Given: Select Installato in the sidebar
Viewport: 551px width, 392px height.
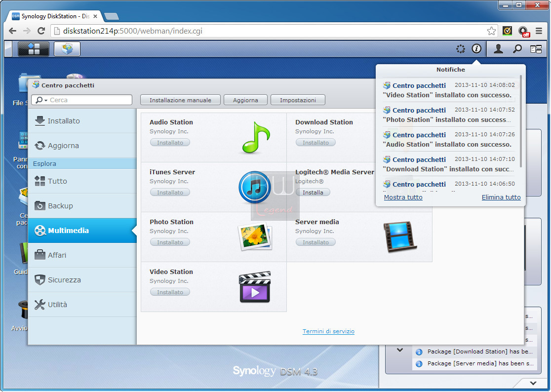Looking at the screenshot, I should [82, 121].
